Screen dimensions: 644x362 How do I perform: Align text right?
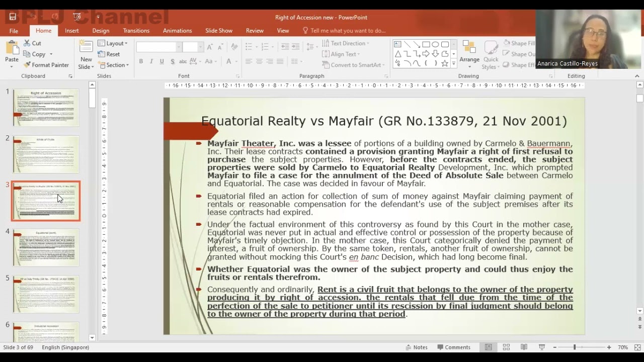270,61
